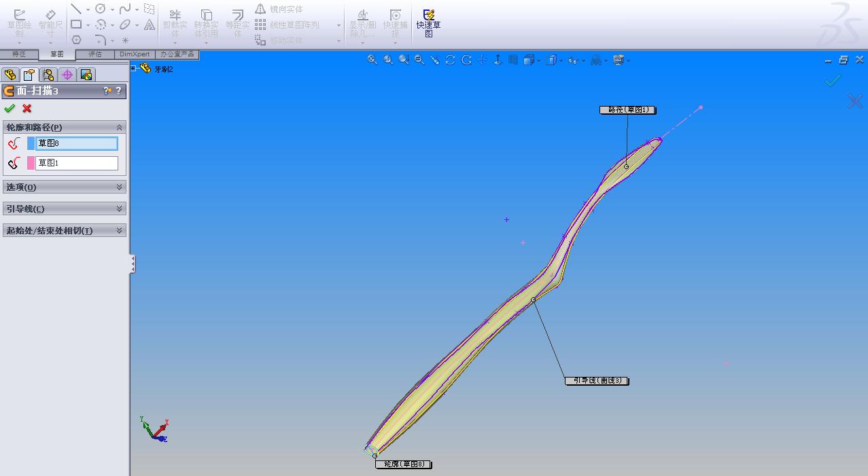Screen dimensions: 868x476
Task: Open the FeatureManager design tree panel tab
Action: (10, 75)
